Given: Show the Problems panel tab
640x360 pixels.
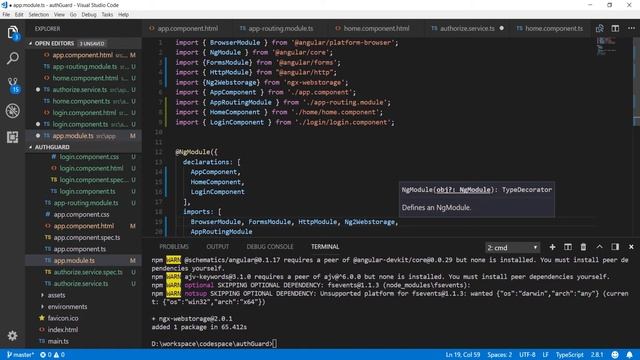Looking at the screenshot, I should 174,247.
